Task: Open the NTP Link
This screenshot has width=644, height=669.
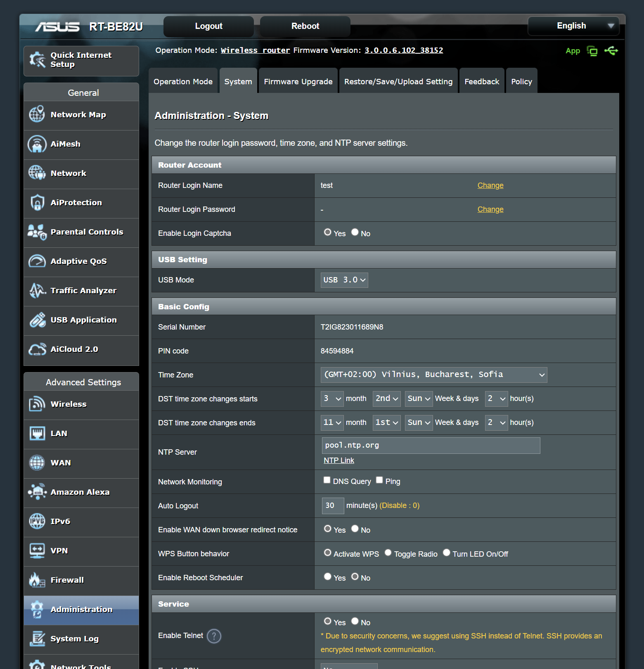Action: pyautogui.click(x=339, y=460)
